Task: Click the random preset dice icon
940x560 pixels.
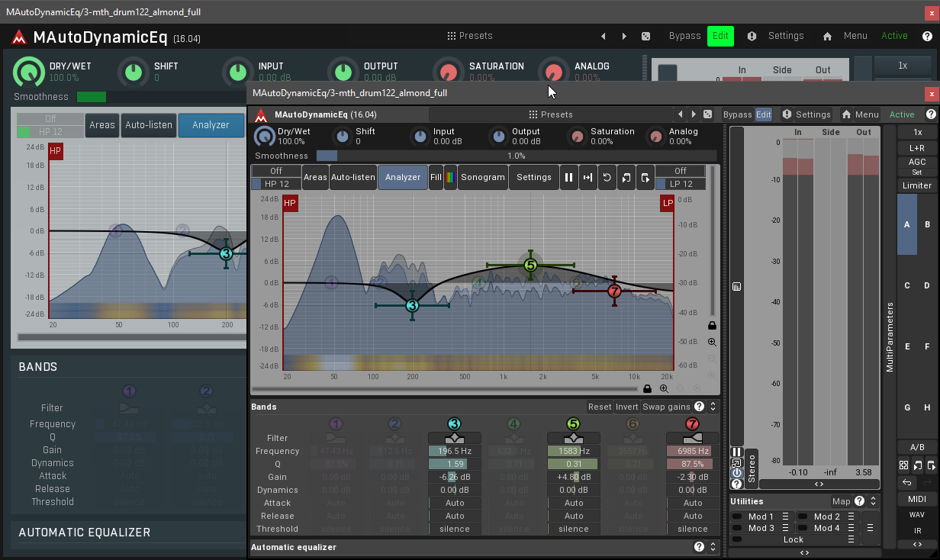Action: click(708, 114)
